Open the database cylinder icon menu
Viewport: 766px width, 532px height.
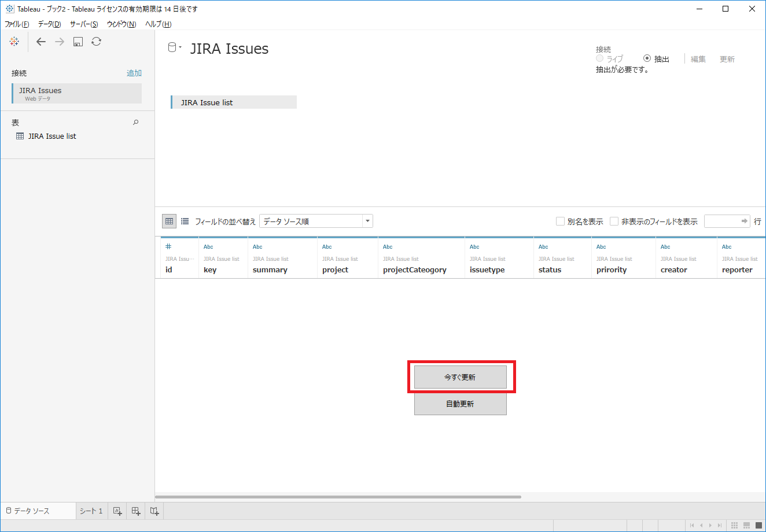174,47
